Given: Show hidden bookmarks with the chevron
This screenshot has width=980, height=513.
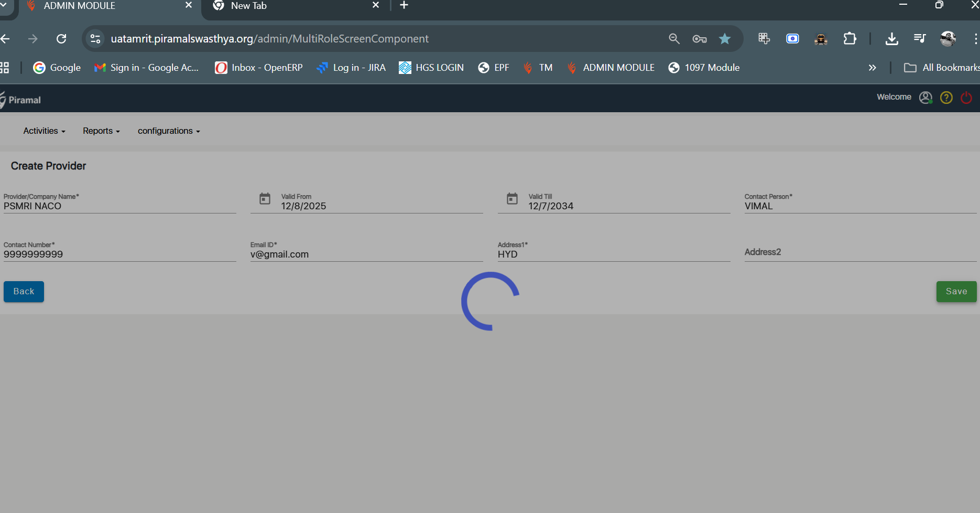Looking at the screenshot, I should click(872, 68).
